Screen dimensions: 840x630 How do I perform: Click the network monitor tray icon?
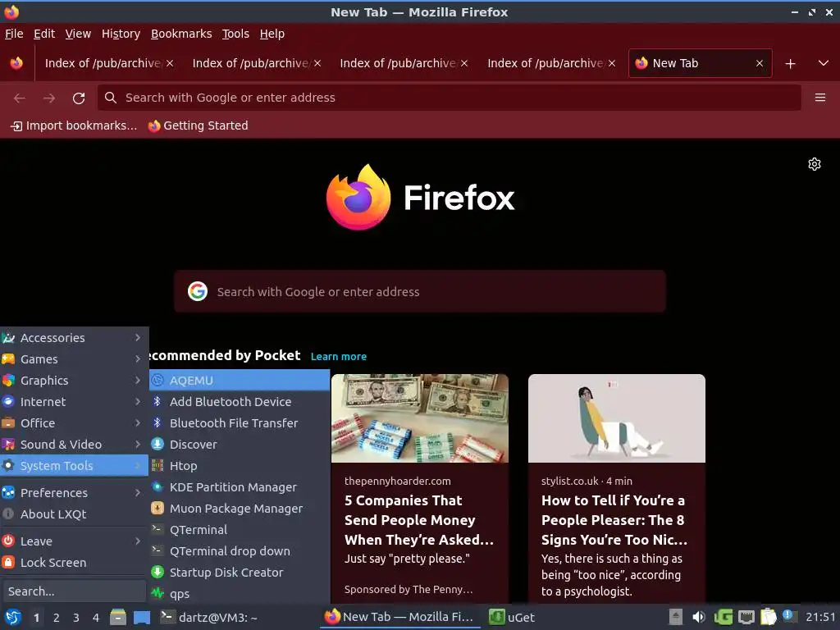(x=746, y=617)
